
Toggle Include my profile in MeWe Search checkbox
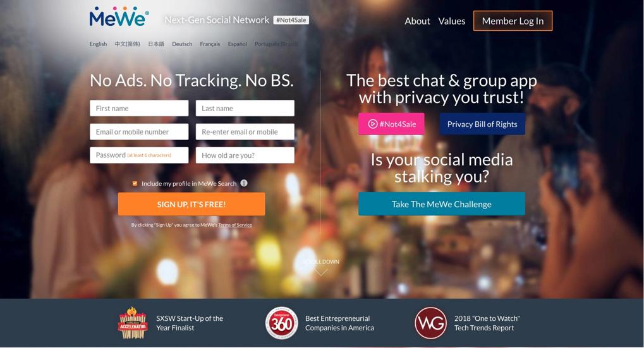135,183
